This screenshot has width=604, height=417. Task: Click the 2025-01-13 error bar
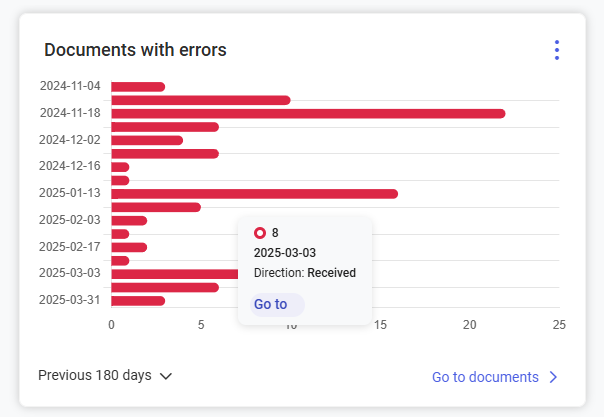click(x=254, y=193)
